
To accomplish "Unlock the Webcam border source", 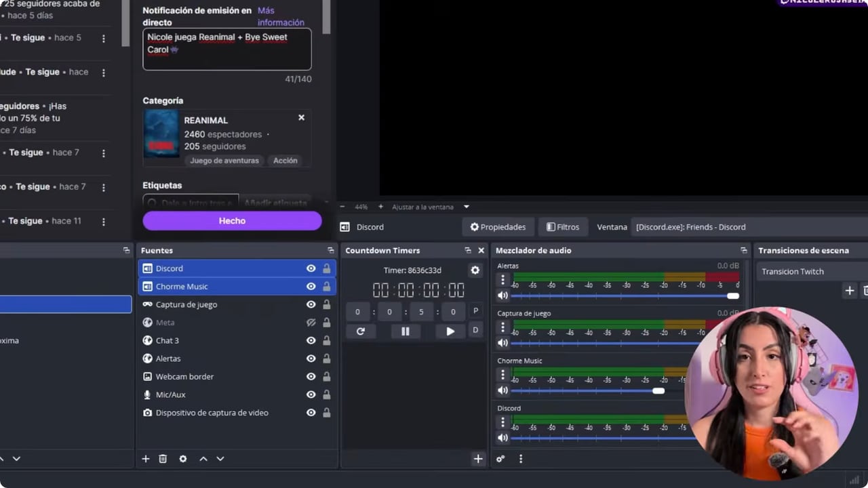I will click(326, 376).
